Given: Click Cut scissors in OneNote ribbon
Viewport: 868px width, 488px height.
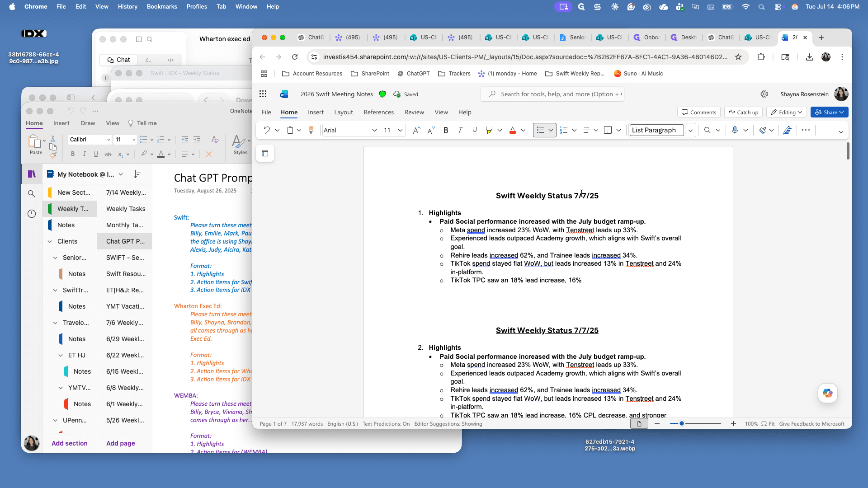Looking at the screenshot, I should (53, 138).
